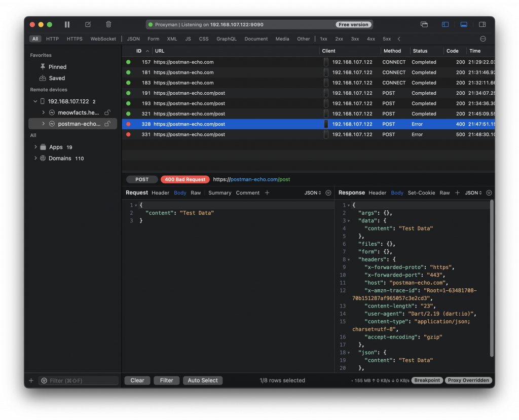Filter traffic by HTTPS
This screenshot has width=519, height=420.
[x=75, y=39]
